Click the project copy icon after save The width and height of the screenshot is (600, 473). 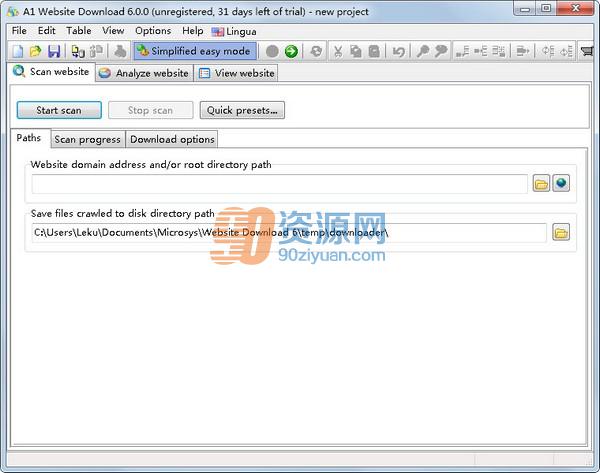[78, 51]
